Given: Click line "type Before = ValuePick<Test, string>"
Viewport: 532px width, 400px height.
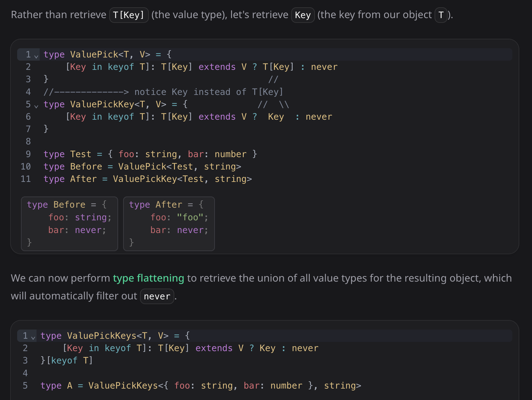Looking at the screenshot, I should click(x=142, y=167).
